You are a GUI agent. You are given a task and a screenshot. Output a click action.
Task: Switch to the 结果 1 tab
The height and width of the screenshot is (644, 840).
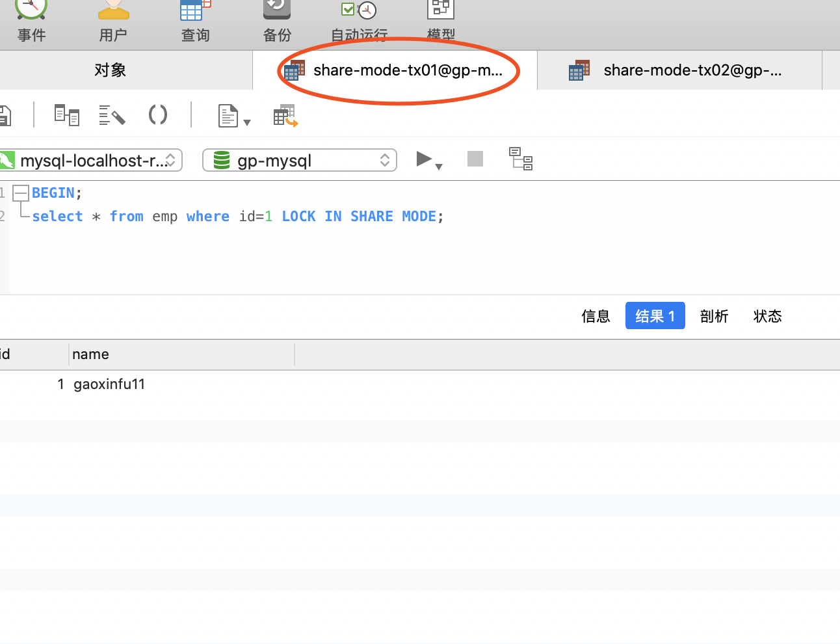pyautogui.click(x=655, y=316)
